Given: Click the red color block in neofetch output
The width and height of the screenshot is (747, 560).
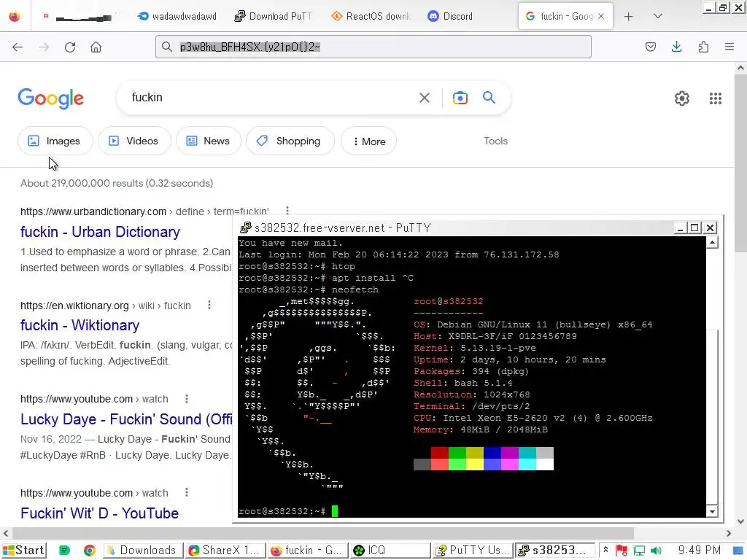Looking at the screenshot, I should pos(439,453).
